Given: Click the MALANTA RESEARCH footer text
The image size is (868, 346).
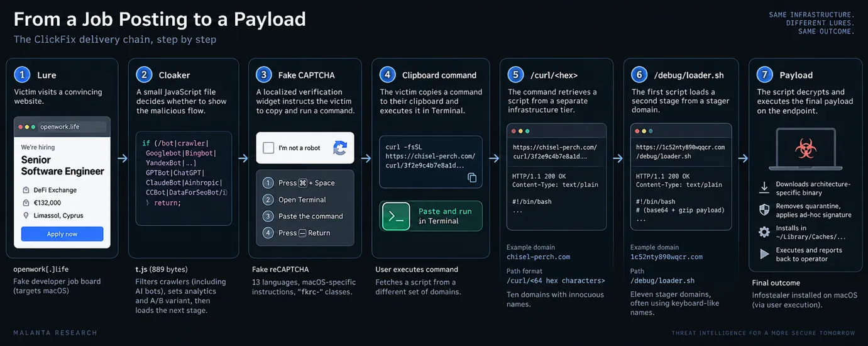Looking at the screenshot, I should click(x=55, y=333).
